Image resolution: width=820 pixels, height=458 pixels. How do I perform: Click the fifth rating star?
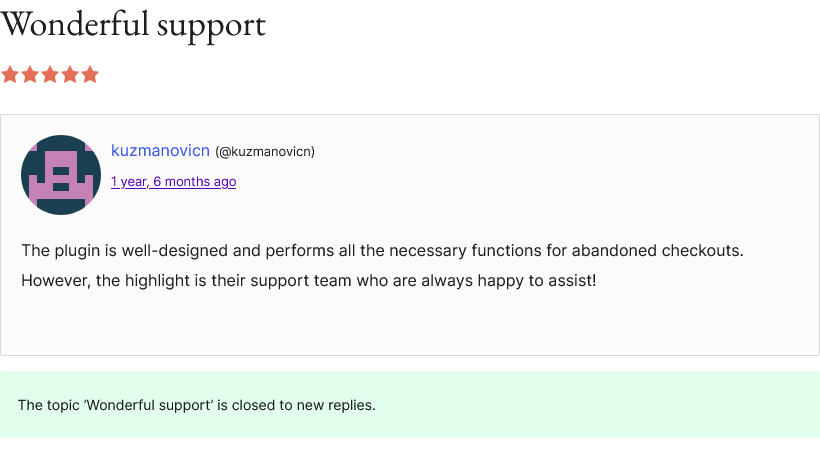click(x=89, y=75)
